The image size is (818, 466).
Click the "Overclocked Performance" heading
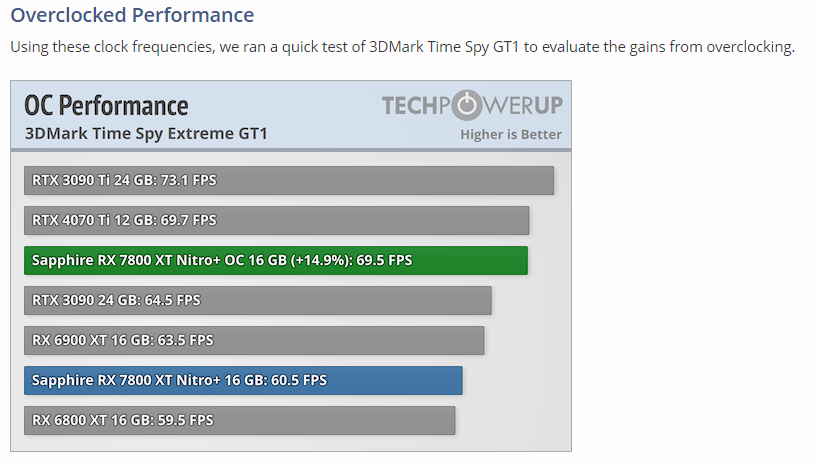132,15
